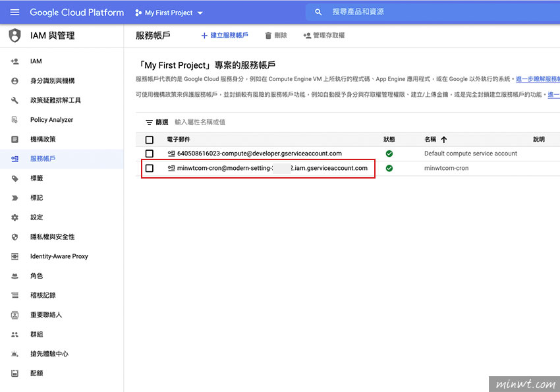
Task: Click the minwtcom-cron name cell
Action: point(447,168)
